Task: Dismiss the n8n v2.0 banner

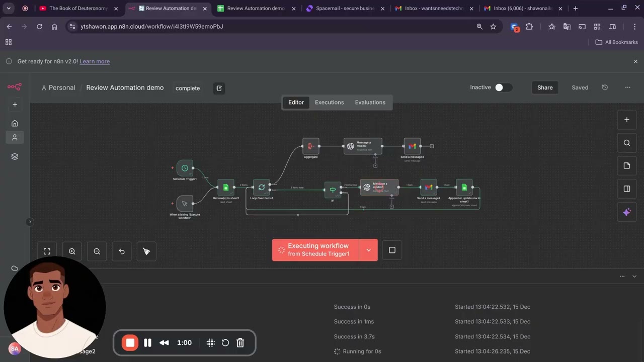Action: pyautogui.click(x=635, y=61)
